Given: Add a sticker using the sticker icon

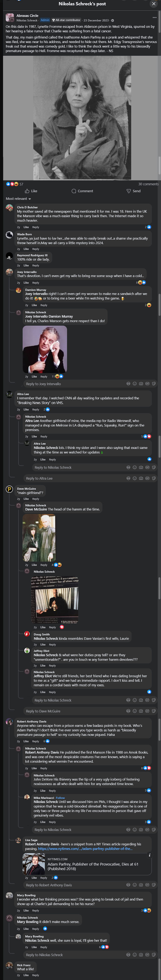Looking at the screenshot, I should [x=154, y=383].
